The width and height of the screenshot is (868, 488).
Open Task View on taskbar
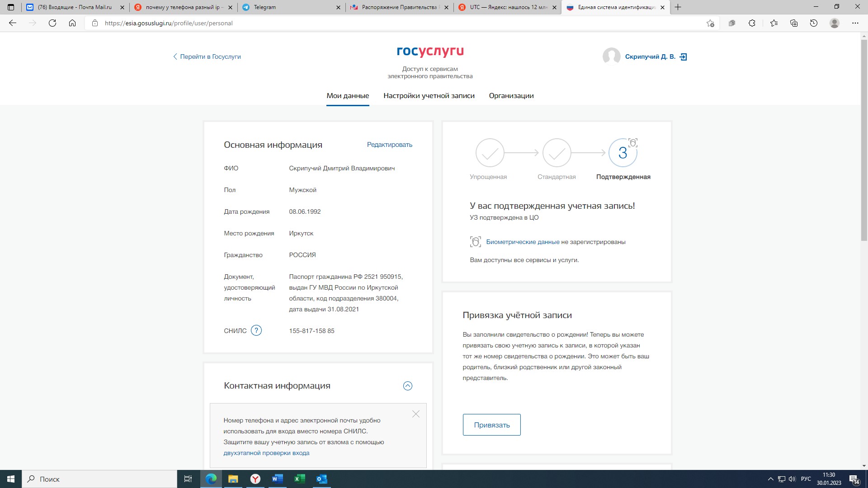pos(188,479)
